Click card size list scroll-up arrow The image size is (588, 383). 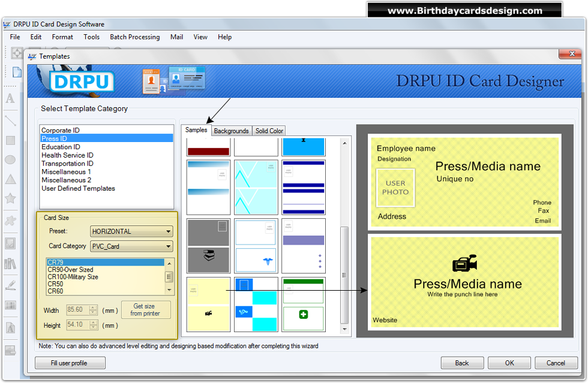point(169,263)
